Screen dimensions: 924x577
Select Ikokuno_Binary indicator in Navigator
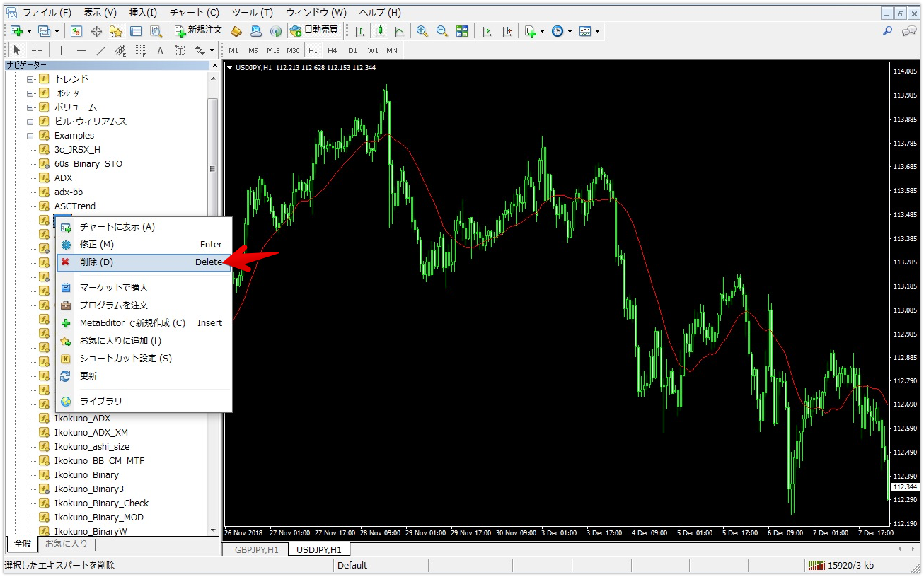pos(86,475)
